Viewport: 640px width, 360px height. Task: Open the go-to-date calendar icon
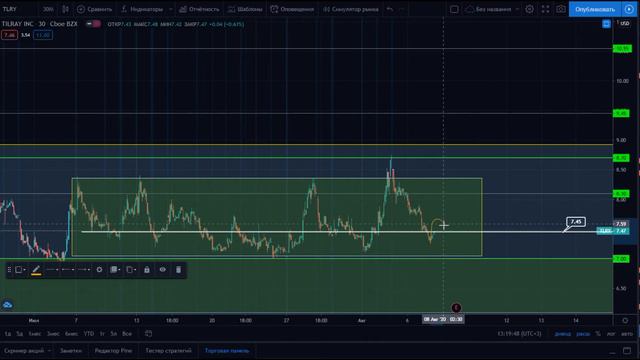(149, 333)
